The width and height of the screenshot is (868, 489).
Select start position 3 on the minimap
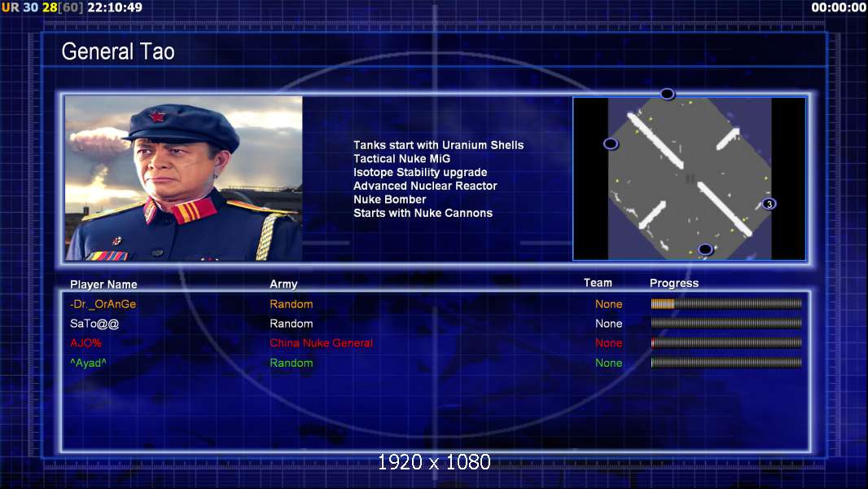point(769,204)
